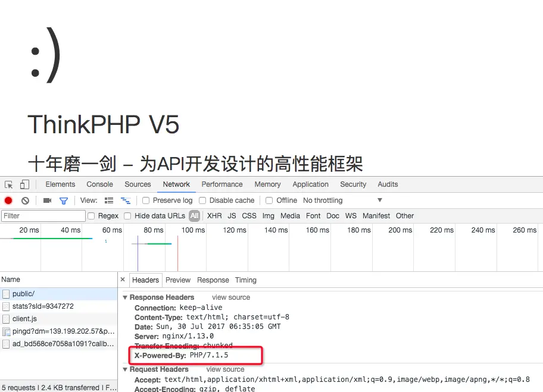Filter requests by Font
Viewport: 543px width, 392px height.
coord(313,216)
